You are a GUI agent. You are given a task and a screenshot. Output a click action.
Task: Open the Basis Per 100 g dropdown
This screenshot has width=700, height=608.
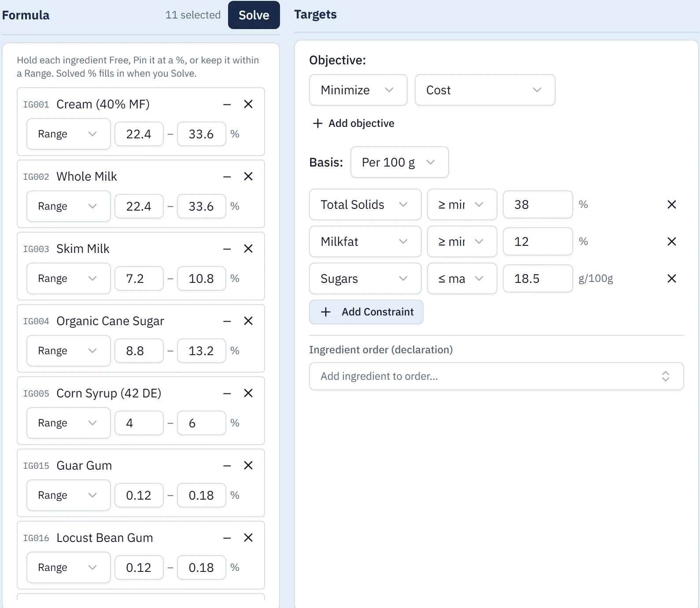coord(400,162)
